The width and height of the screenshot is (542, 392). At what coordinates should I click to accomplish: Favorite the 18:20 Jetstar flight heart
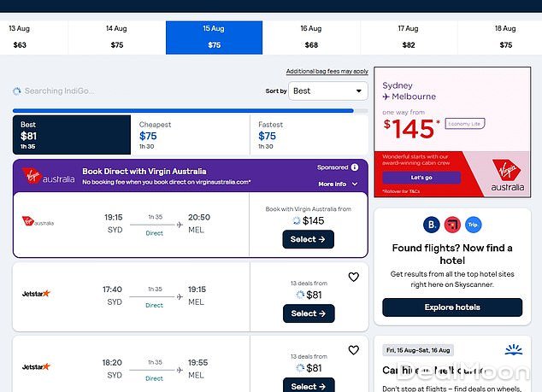[353, 350]
